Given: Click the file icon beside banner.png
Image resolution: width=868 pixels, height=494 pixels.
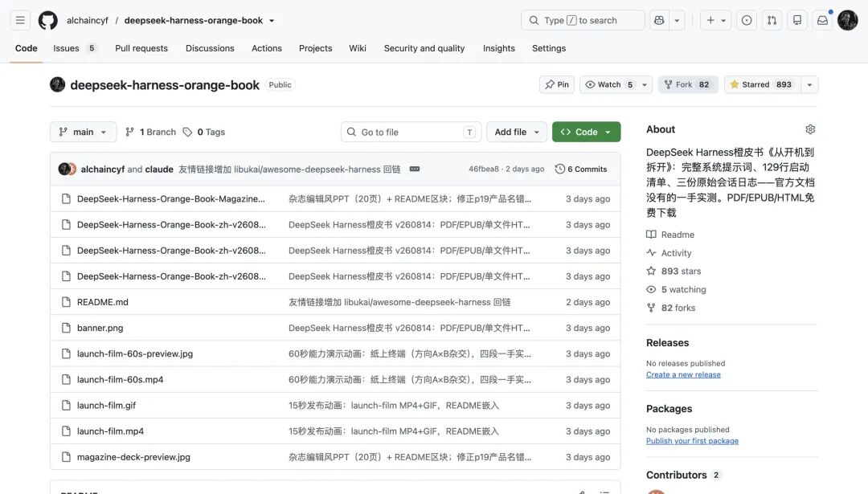Looking at the screenshot, I should 66,328.
